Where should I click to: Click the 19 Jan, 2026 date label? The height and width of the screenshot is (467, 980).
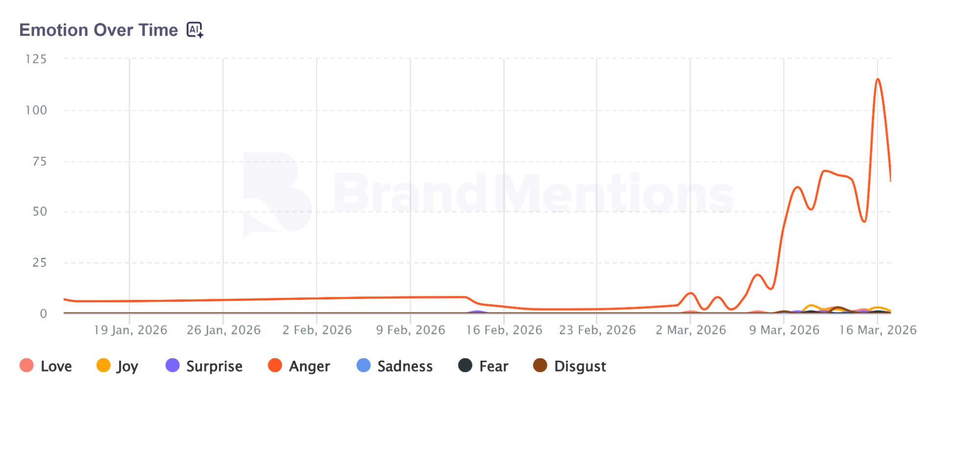130,330
